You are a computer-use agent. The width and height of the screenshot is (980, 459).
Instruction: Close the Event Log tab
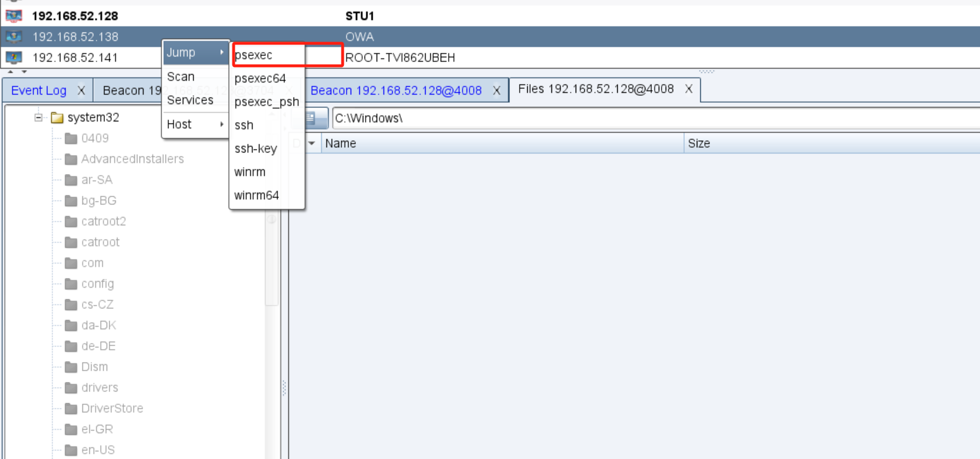click(x=81, y=91)
